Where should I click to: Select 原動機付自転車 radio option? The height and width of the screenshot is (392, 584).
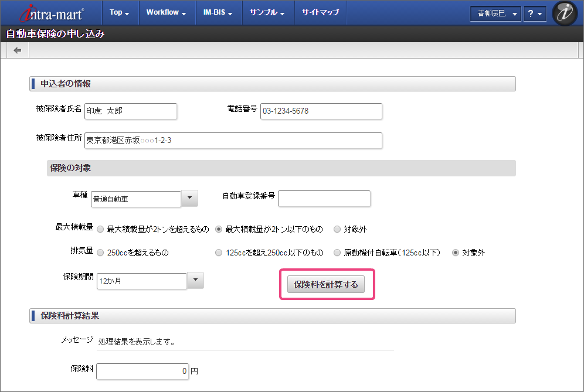click(337, 253)
